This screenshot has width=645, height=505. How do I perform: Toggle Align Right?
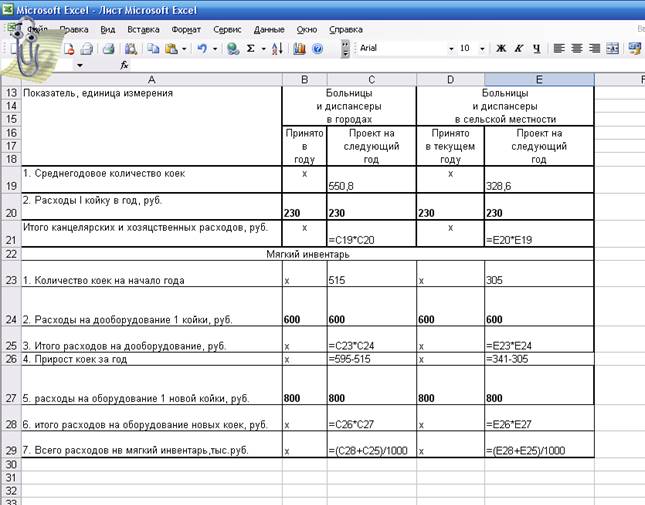pos(594,49)
